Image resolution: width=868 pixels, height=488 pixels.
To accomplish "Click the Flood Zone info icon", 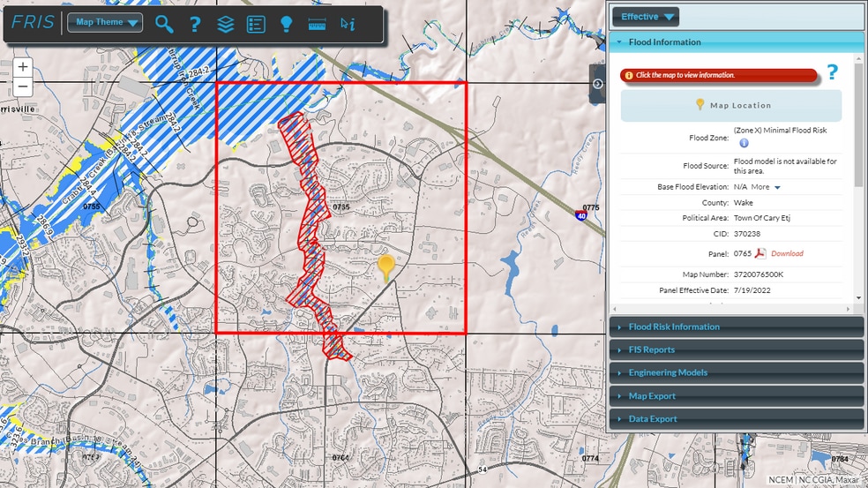I will click(744, 143).
